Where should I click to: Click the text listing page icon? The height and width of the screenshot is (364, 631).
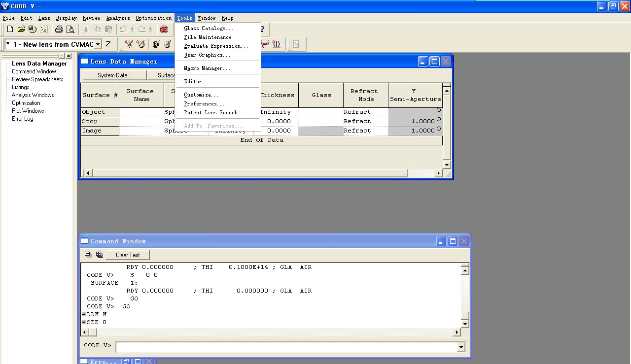click(296, 44)
